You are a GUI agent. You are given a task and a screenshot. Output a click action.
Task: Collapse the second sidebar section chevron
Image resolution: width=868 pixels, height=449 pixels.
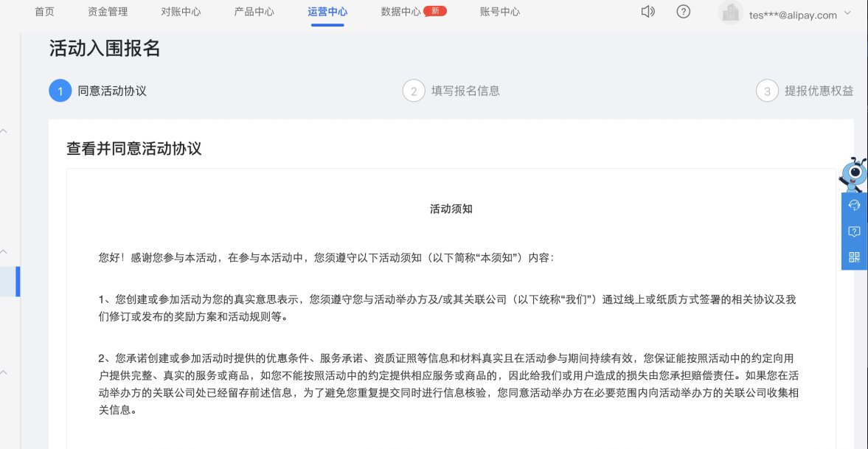click(x=4, y=251)
